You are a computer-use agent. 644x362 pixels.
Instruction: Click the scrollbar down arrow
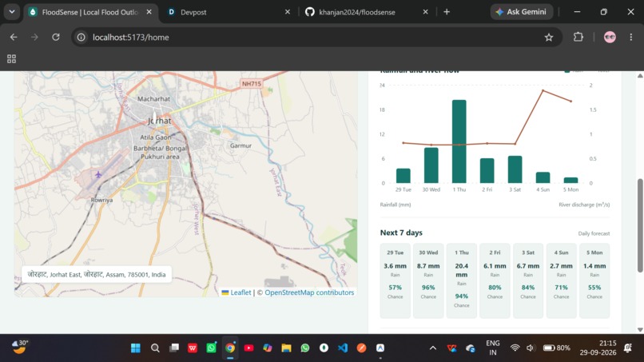[x=640, y=329]
